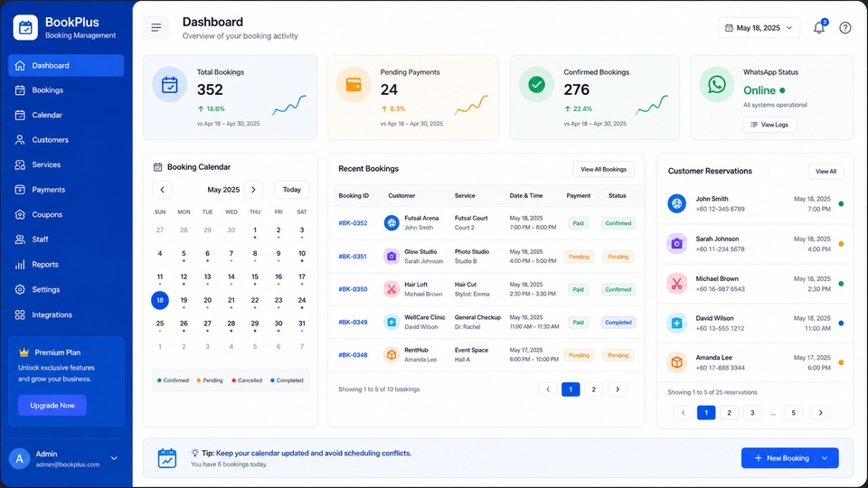Click the Completed status badge for #BK-0349

pos(618,322)
